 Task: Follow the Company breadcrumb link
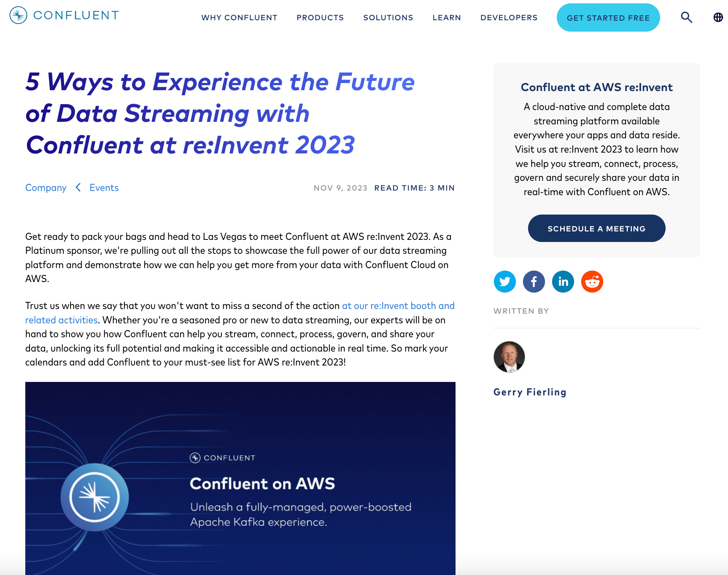(x=46, y=188)
